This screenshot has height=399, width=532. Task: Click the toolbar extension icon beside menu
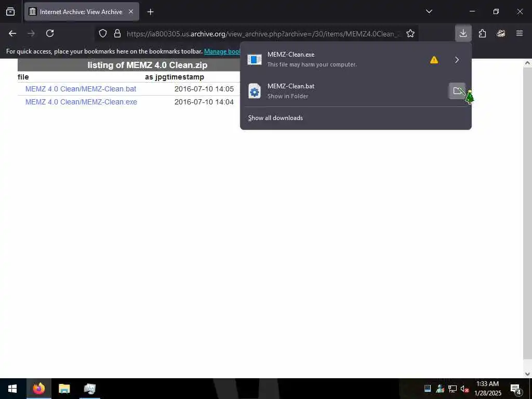(501, 33)
